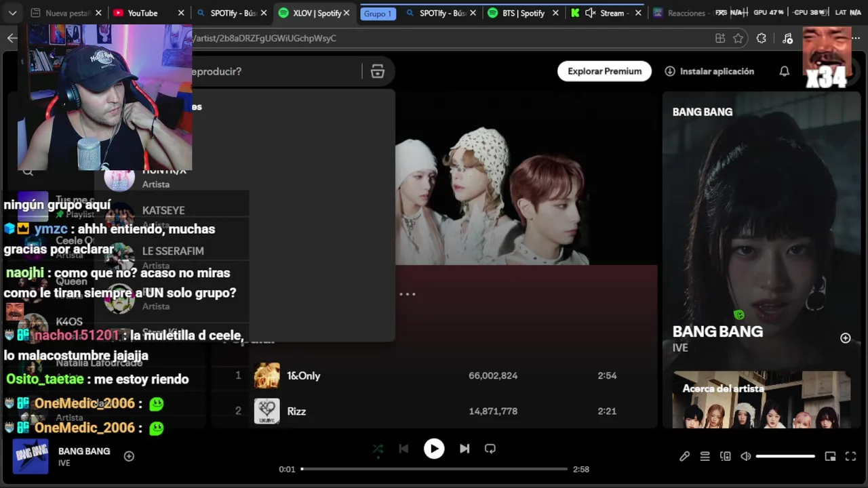Open the browser tab search chevron
868x488 pixels.
click(12, 13)
